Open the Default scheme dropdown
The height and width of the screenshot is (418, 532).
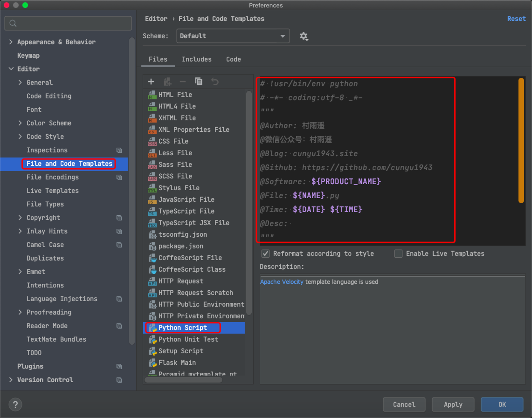tap(233, 36)
